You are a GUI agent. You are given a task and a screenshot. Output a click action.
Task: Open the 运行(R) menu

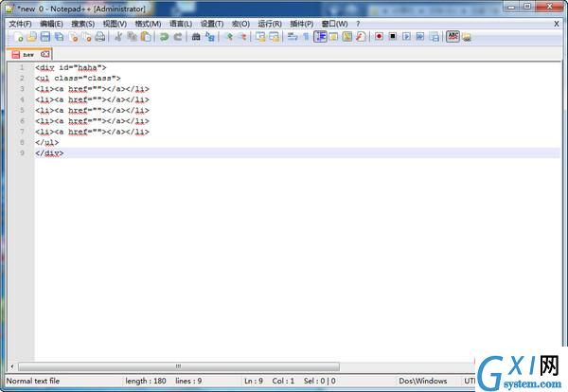click(x=270, y=24)
